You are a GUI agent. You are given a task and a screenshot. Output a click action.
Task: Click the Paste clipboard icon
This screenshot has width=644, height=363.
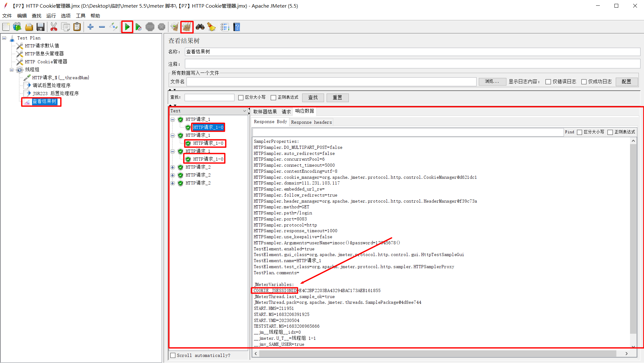pos(77,27)
